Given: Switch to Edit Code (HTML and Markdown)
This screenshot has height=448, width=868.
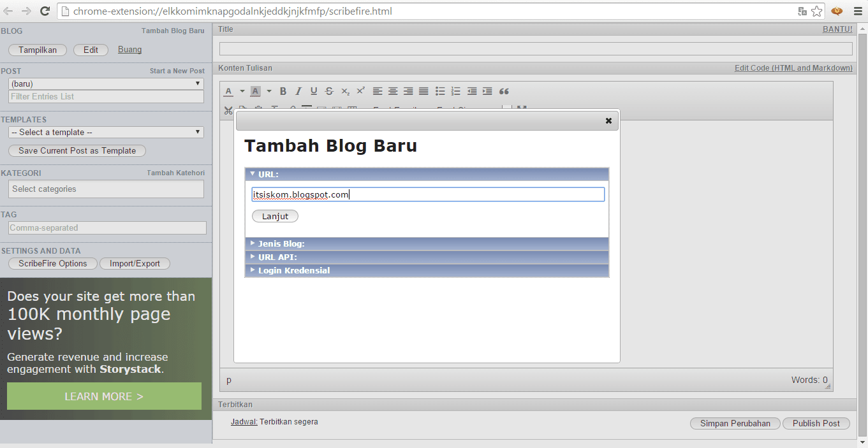Looking at the screenshot, I should 793,68.
